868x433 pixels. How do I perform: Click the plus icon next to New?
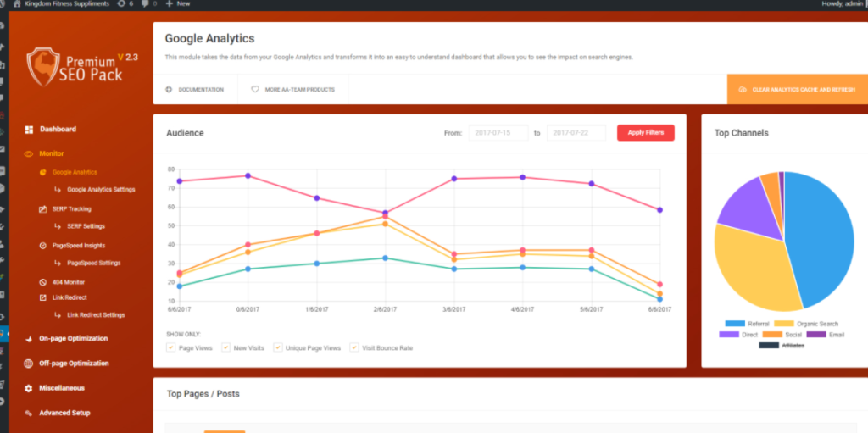pyautogui.click(x=170, y=3)
